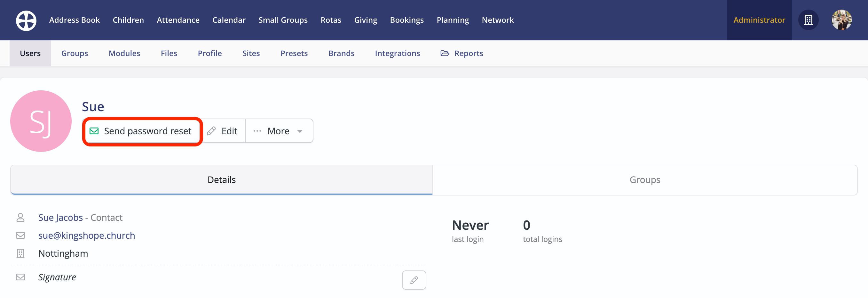Screen dimensions: 868x298
Task: Click the folder icon beside Reports
Action: tap(445, 53)
